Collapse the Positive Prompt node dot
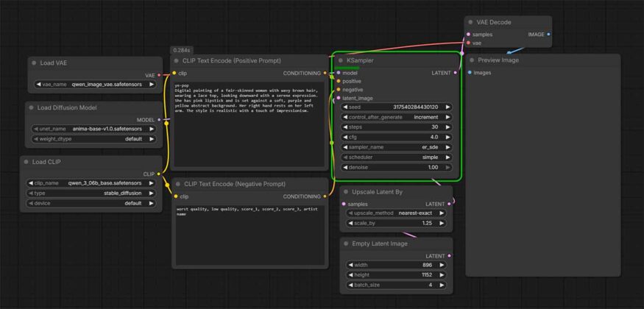644x309 pixels. pyautogui.click(x=176, y=61)
